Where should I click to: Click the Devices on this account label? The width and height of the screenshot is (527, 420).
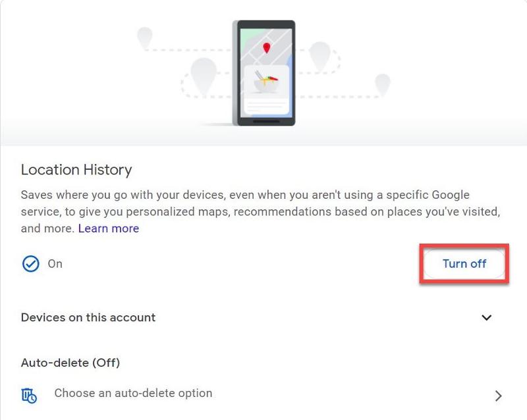point(88,317)
